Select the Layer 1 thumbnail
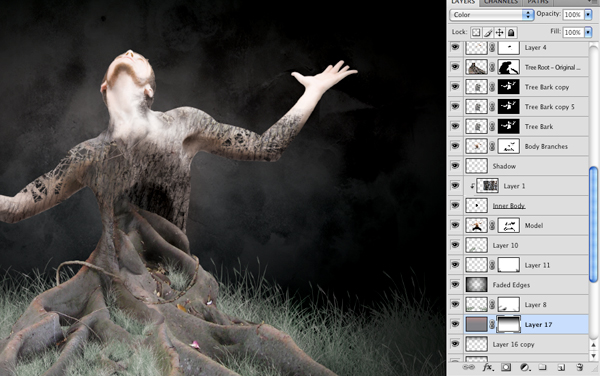 pos(488,186)
